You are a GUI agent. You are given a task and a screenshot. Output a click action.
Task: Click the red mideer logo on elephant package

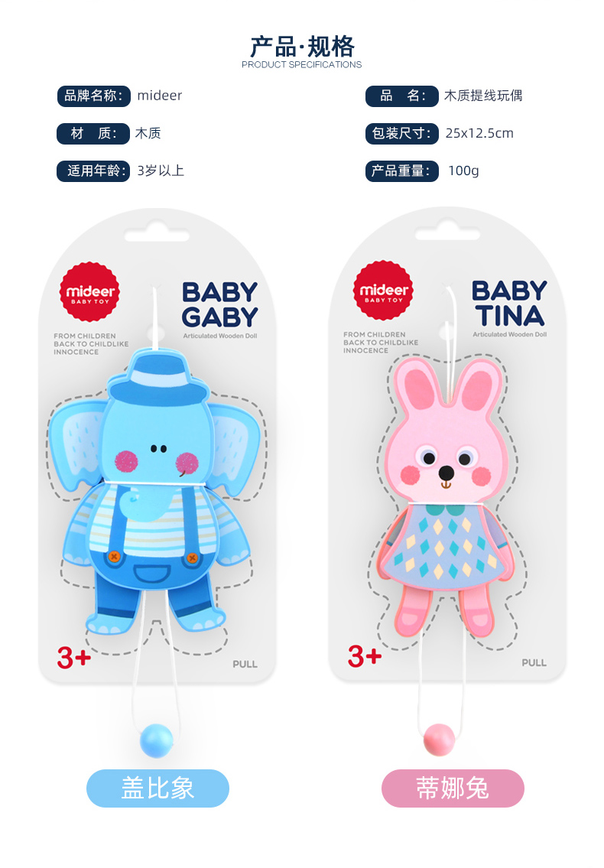89,291
